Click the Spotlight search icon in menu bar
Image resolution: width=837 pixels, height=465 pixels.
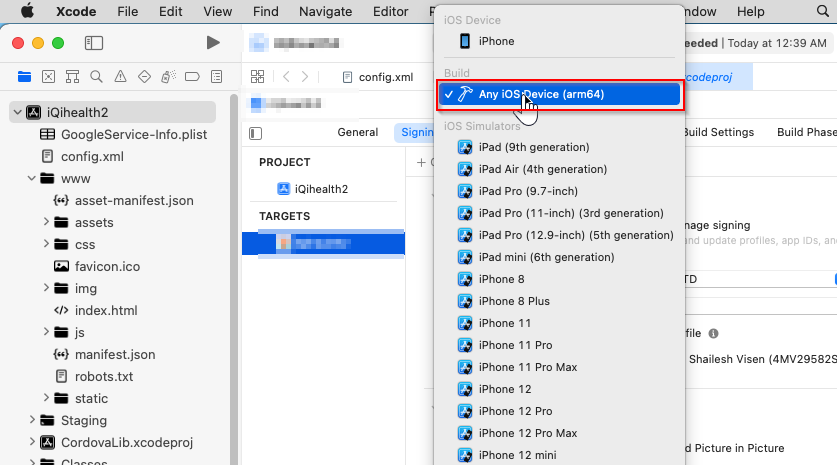823,11
